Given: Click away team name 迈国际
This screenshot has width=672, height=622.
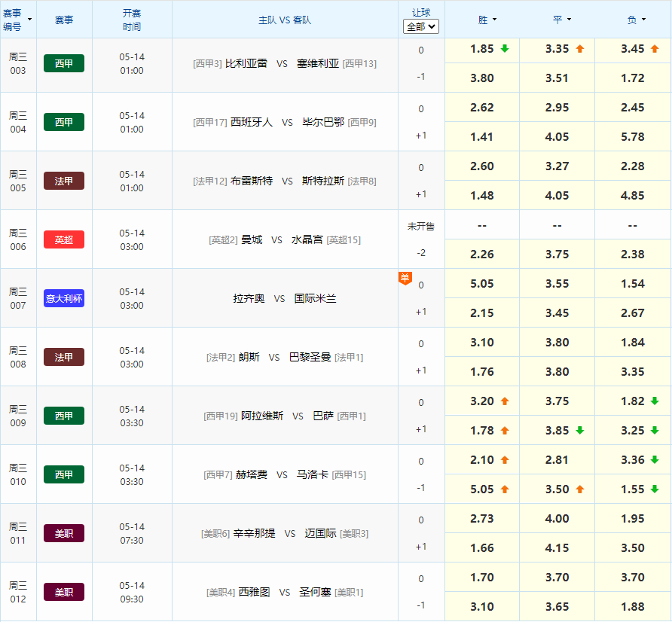Looking at the screenshot, I should pyautogui.click(x=321, y=533).
